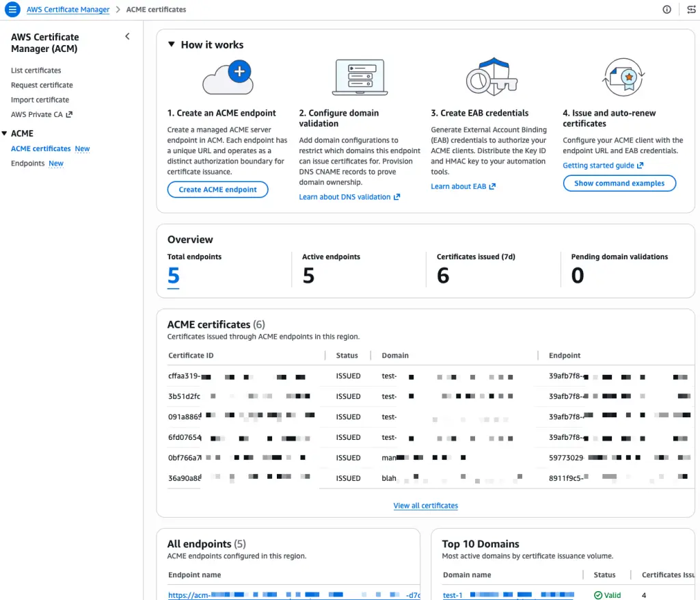This screenshot has height=600, width=700.
Task: Click the Status header in Top 10 Domains
Action: pos(604,575)
